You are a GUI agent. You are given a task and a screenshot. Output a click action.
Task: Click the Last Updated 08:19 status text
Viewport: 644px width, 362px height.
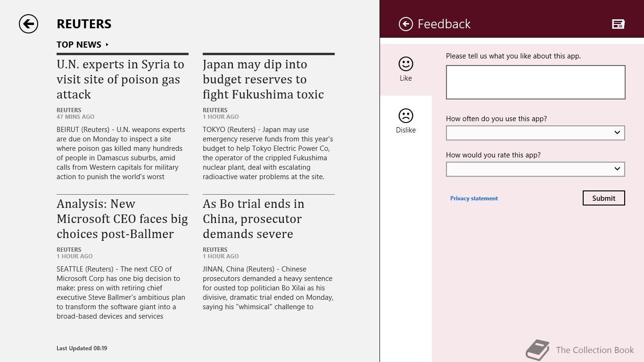[x=82, y=348]
